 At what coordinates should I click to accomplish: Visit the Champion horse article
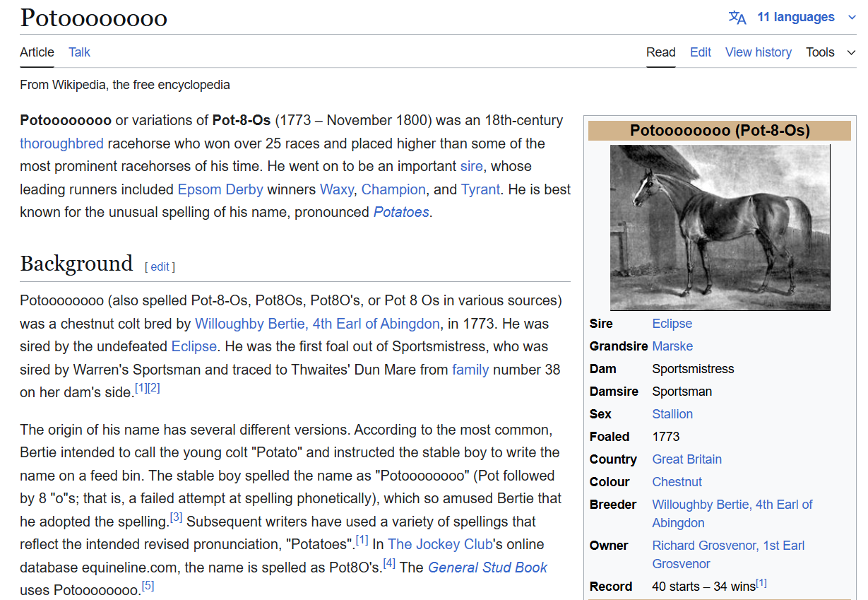(393, 189)
